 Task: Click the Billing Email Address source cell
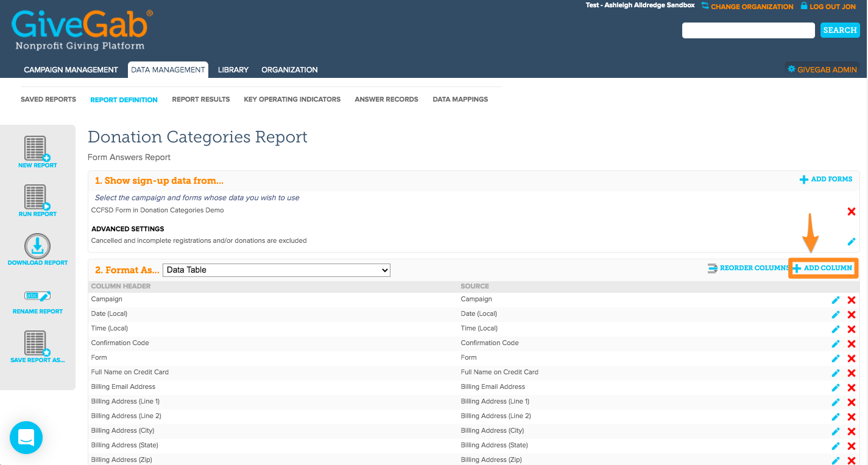pyautogui.click(x=493, y=387)
